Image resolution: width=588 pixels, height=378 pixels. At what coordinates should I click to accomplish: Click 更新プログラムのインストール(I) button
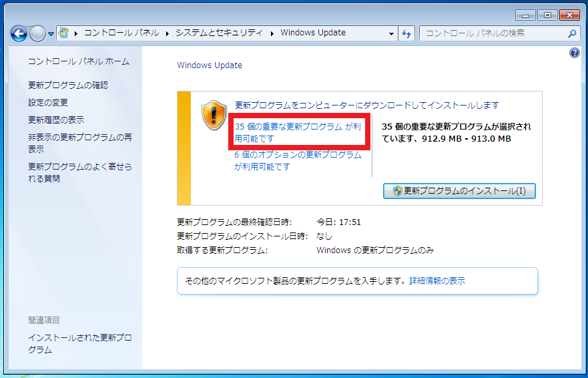pyautogui.click(x=459, y=191)
